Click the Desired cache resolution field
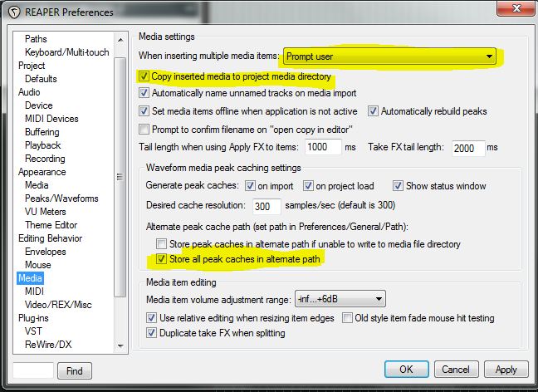 point(267,206)
